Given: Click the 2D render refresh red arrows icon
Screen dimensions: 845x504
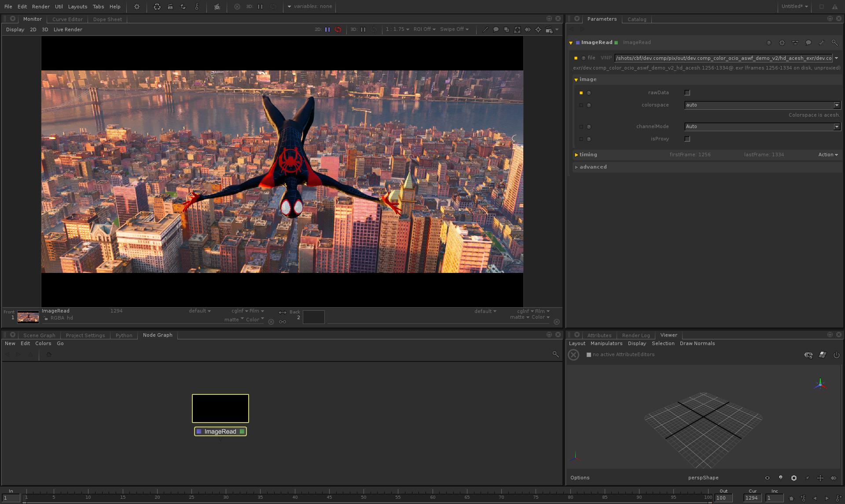Looking at the screenshot, I should click(338, 29).
